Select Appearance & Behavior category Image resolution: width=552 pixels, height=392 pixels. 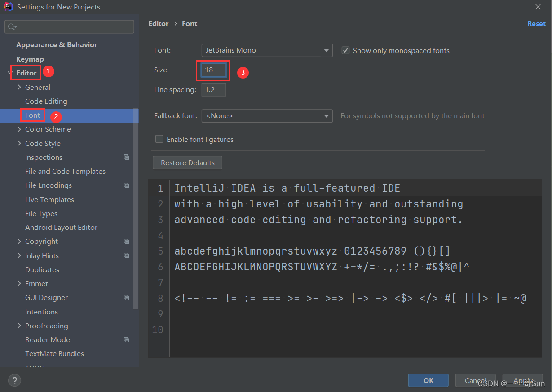57,44
